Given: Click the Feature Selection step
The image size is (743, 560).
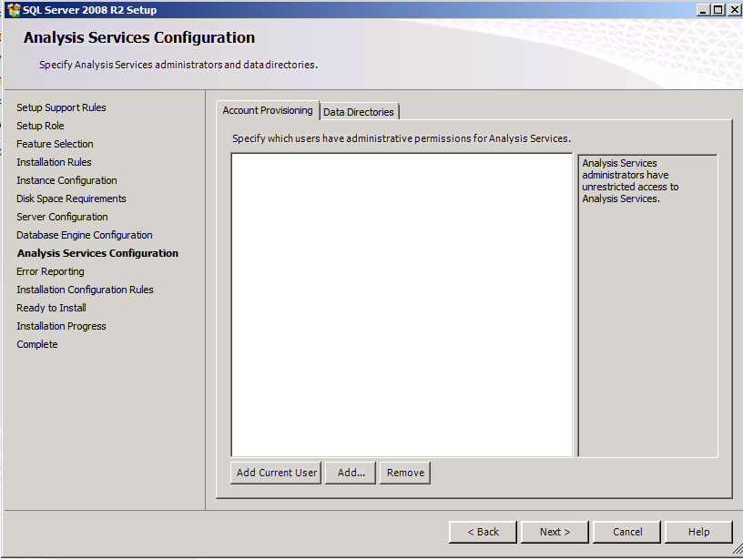Looking at the screenshot, I should 55,144.
